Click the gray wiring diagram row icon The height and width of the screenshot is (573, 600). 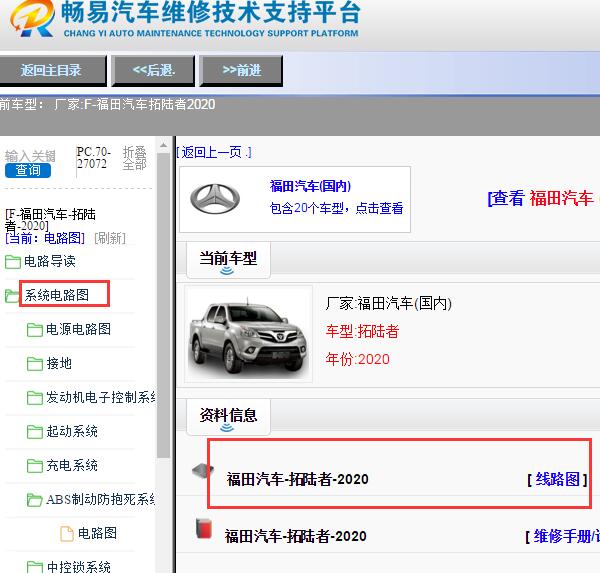[203, 470]
